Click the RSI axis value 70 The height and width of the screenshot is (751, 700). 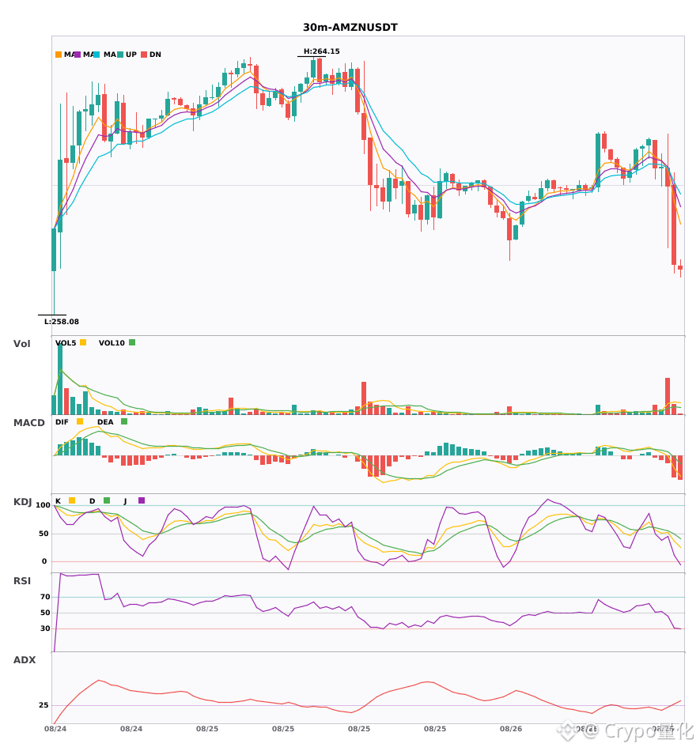point(45,597)
